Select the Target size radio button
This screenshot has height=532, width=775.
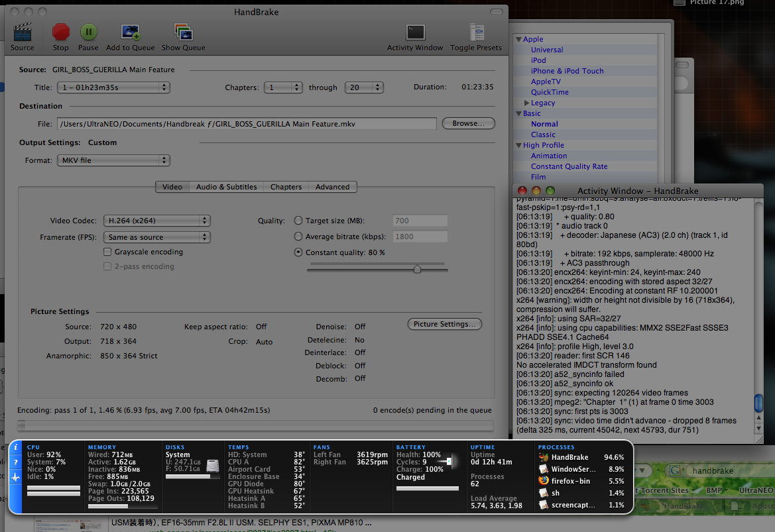(298, 221)
